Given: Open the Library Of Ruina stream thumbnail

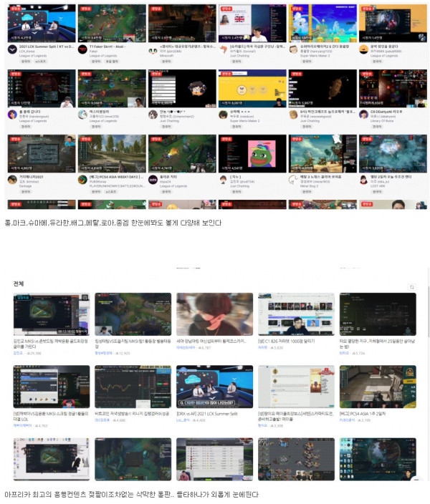Looking at the screenshot, I should tap(393, 88).
